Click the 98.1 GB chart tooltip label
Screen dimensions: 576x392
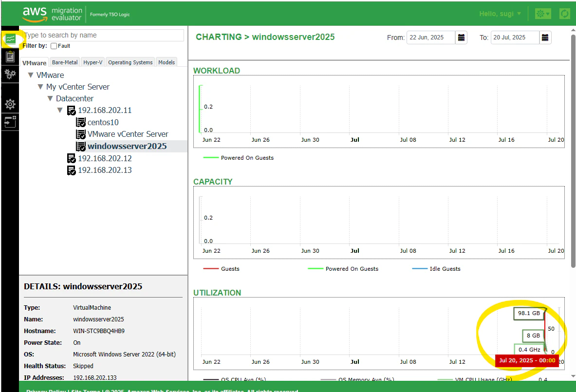[529, 314]
